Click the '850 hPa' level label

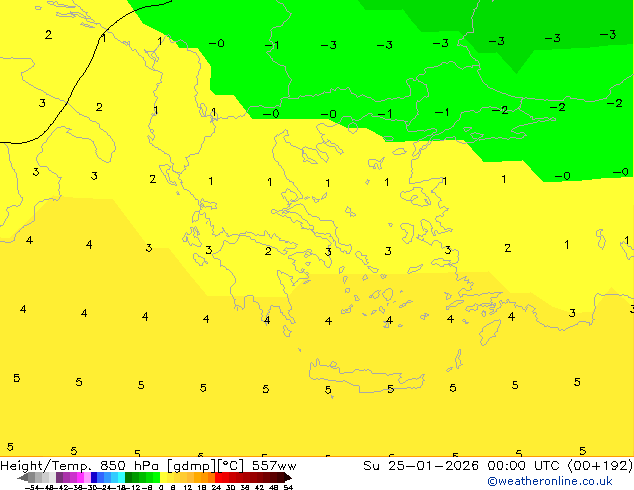pos(129,466)
